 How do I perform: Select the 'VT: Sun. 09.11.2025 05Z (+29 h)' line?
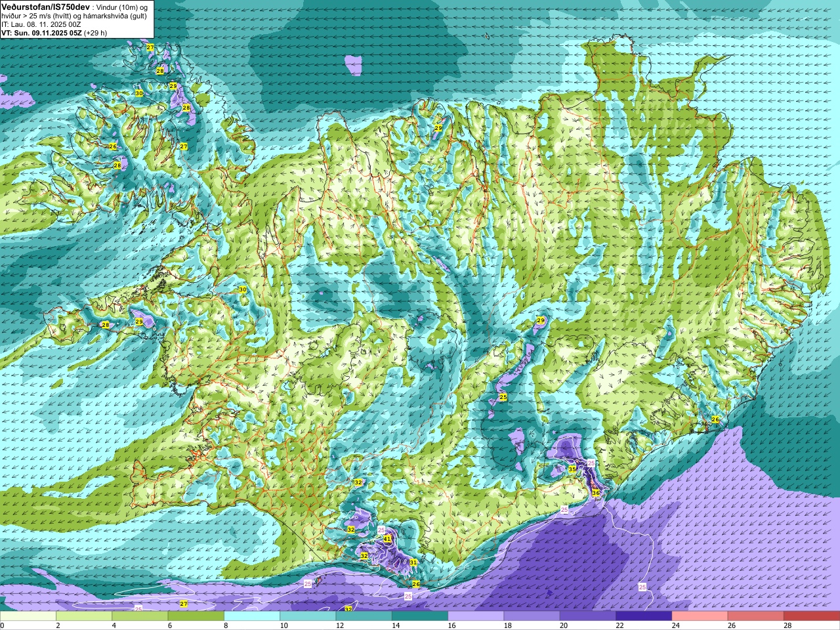(54, 33)
